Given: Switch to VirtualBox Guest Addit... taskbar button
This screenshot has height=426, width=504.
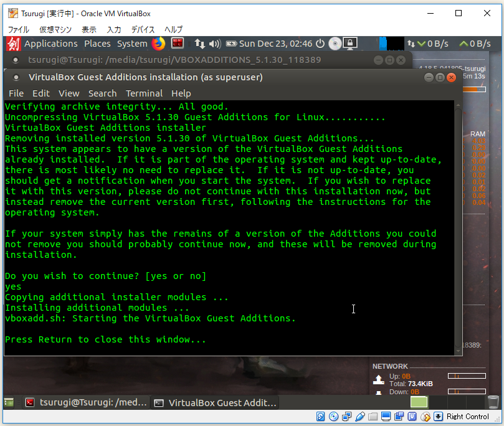Looking at the screenshot, I should [215, 402].
